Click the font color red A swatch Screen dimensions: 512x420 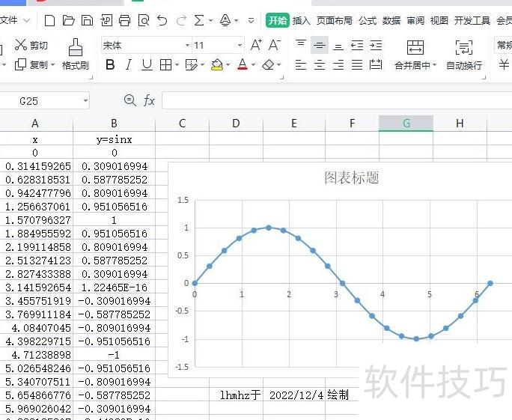point(242,65)
